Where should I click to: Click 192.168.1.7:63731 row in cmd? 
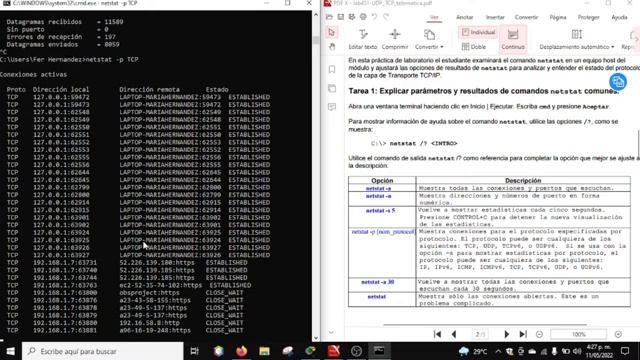coord(127,262)
